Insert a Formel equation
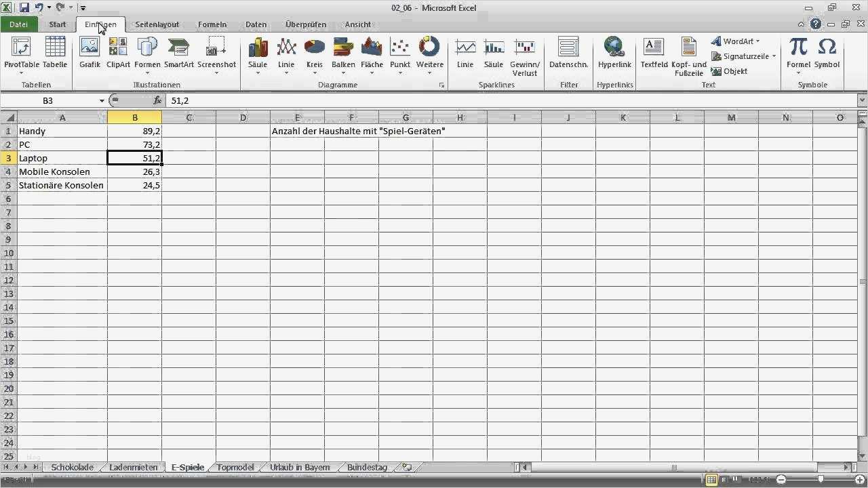The height and width of the screenshot is (488, 868). point(798,54)
